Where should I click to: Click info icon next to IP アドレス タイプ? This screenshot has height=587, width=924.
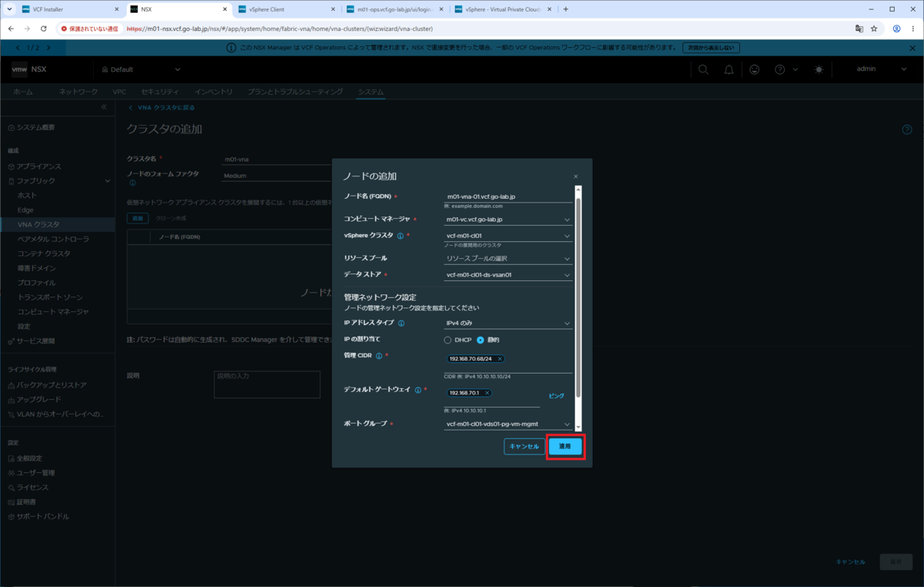tap(402, 324)
